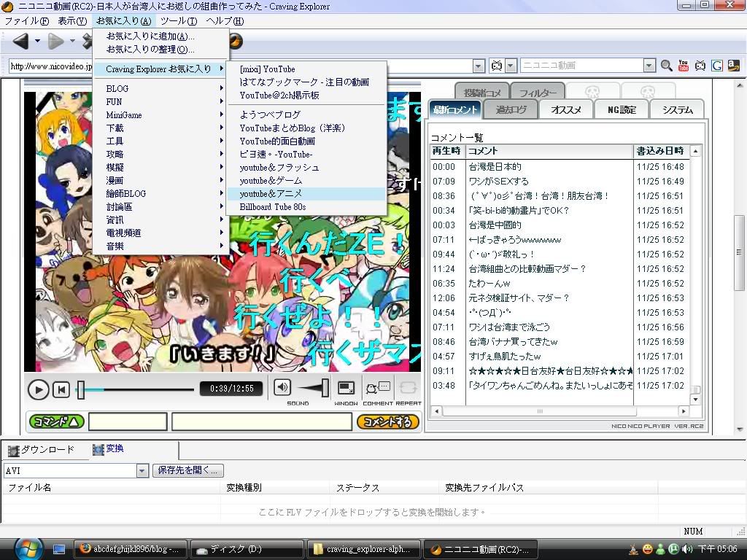
Task: Click the Nico Nico TV icon beside YouTube
Action: (x=700, y=65)
